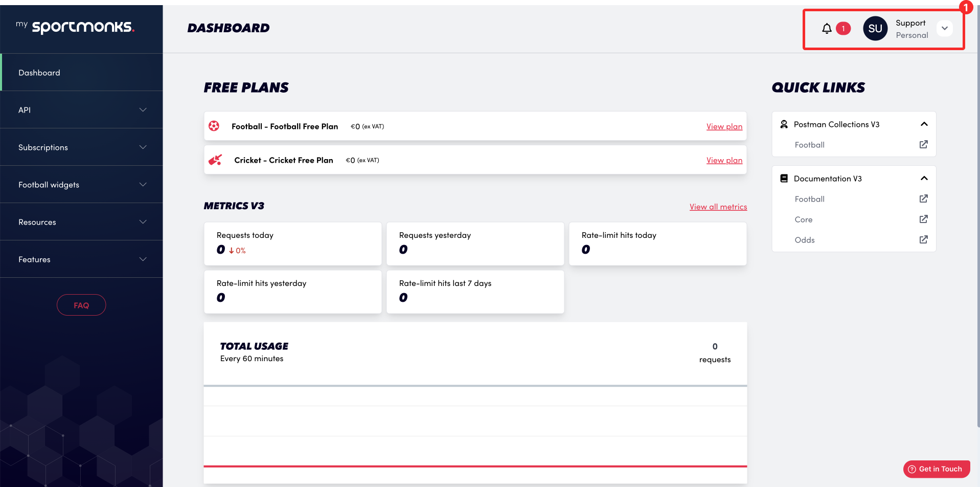Expand the Resources chevron arrow

pos(143,222)
